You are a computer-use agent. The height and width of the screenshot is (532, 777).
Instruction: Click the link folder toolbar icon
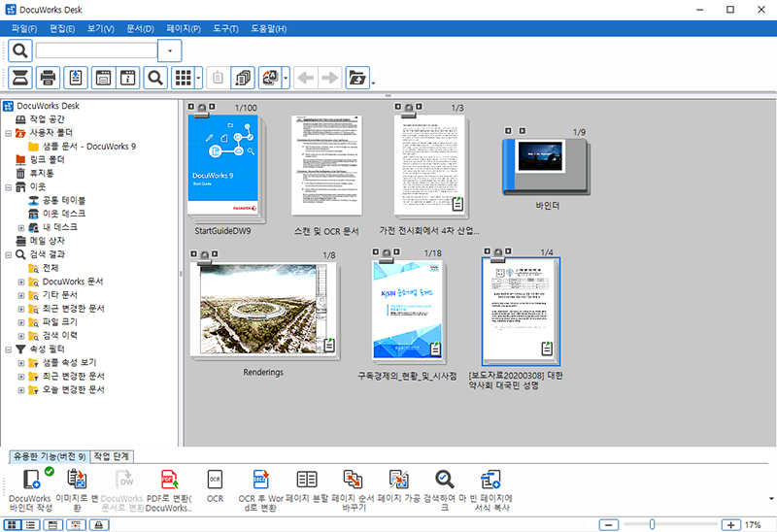click(357, 78)
